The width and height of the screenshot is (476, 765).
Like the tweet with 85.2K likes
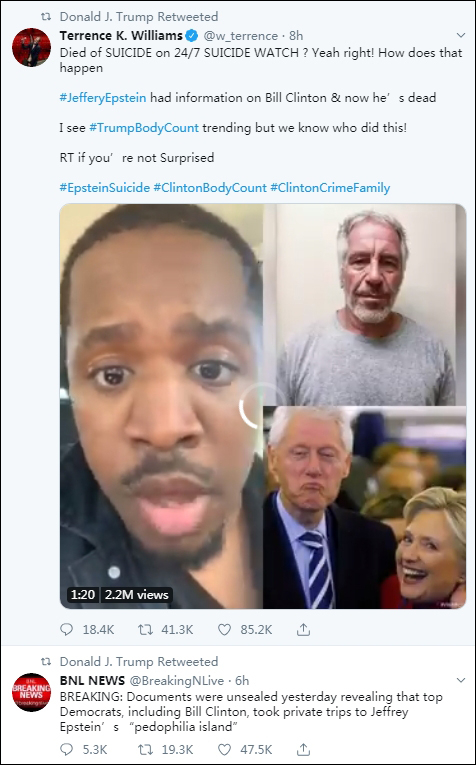coord(224,630)
